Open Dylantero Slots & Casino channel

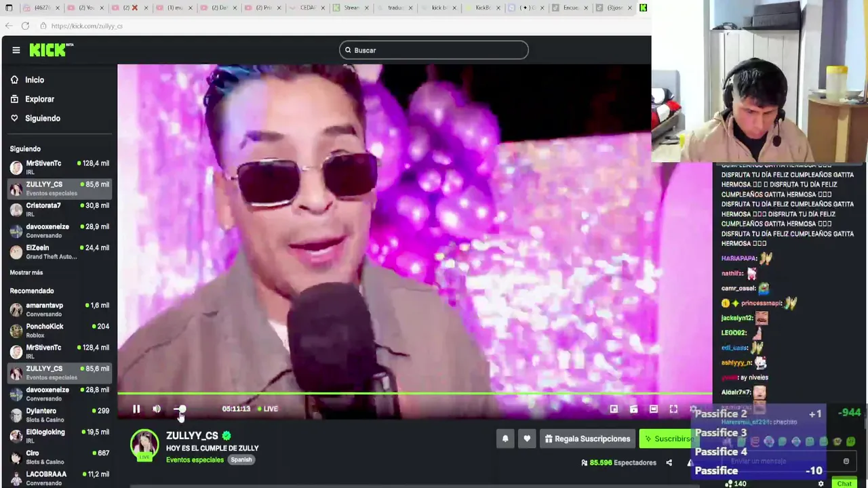point(59,415)
